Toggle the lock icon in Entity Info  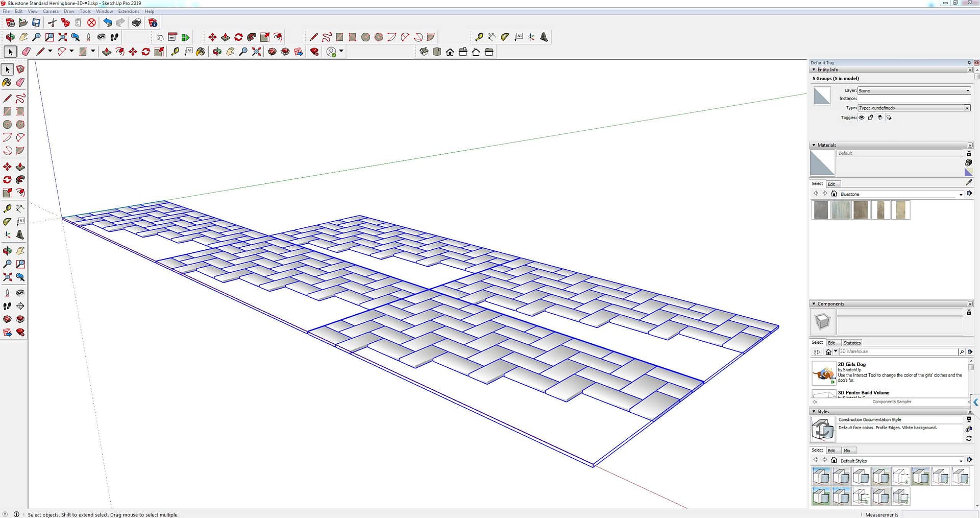[x=871, y=117]
